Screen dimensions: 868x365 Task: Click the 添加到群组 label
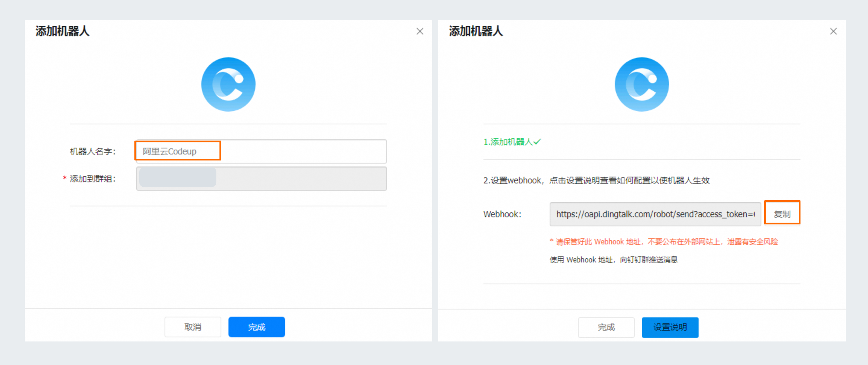93,179
